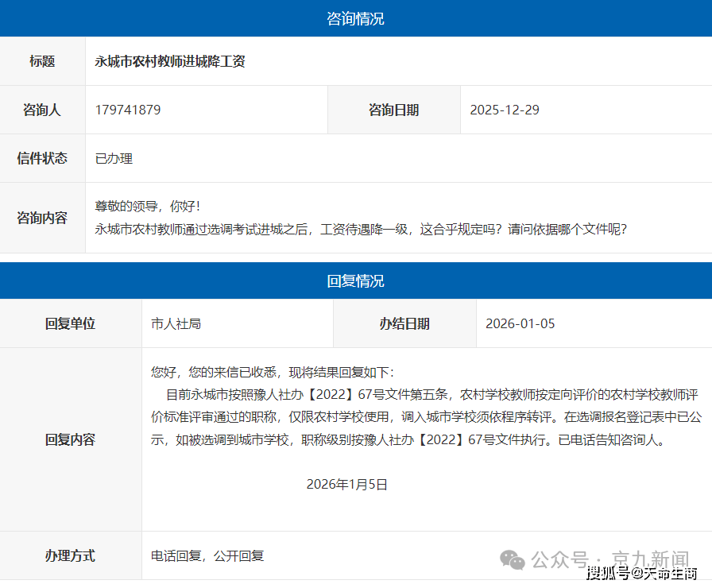The width and height of the screenshot is (712, 588).
Task: Click the inquiry date 2025-12-29
Action: pos(505,110)
